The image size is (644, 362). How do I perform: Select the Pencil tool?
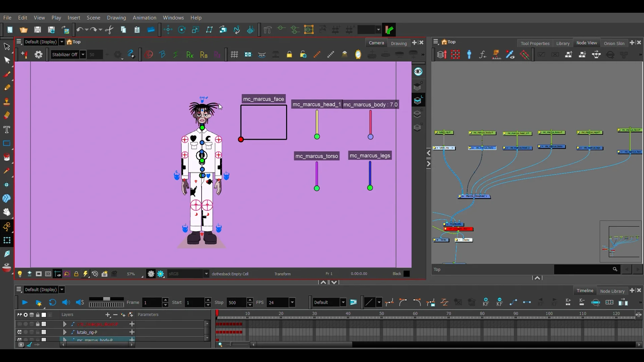point(7,88)
